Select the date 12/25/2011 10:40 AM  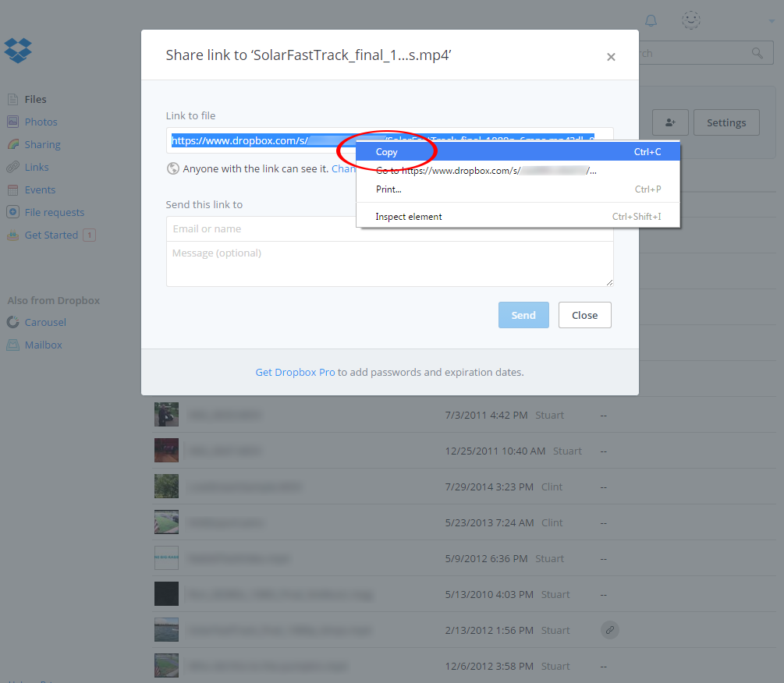pyautogui.click(x=495, y=451)
